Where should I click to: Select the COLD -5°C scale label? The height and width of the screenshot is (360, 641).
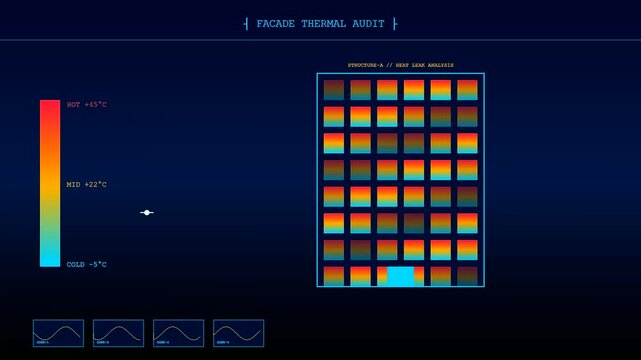tap(87, 265)
